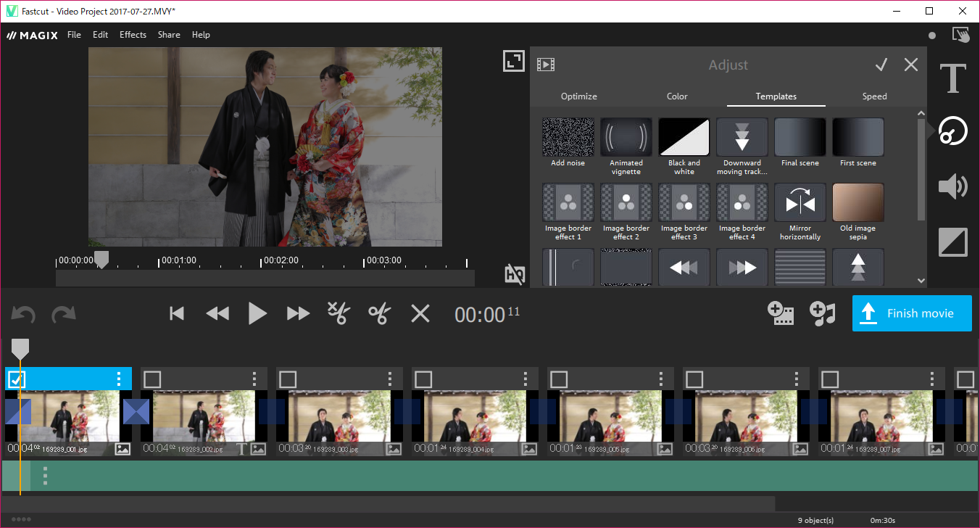The image size is (980, 528).
Task: Open the Effects menu
Action: point(133,35)
